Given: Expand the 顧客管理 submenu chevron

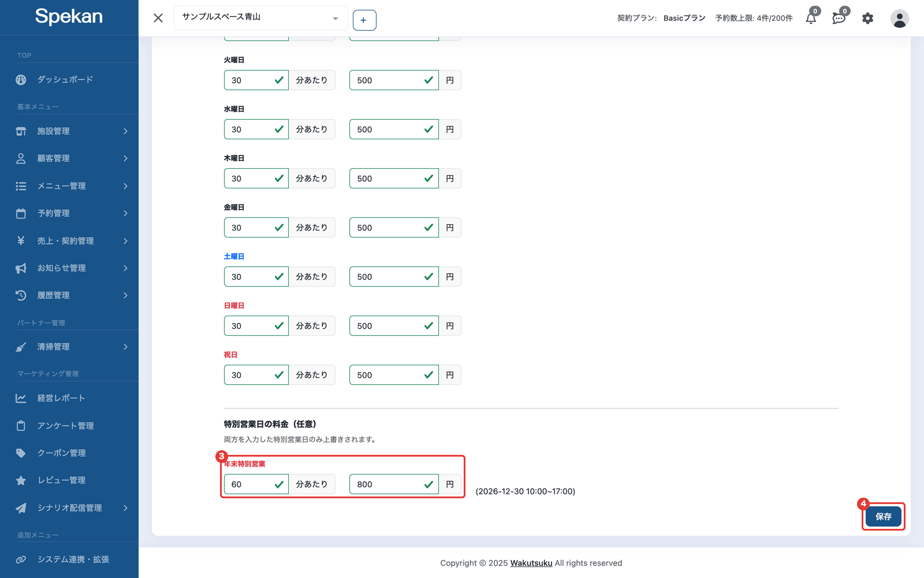Looking at the screenshot, I should coord(125,158).
